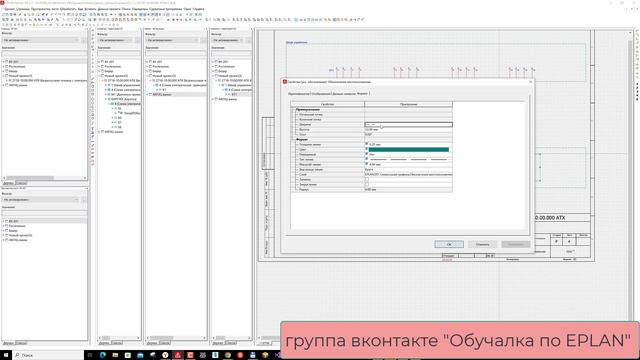Viewport: 640px width, 360px height.
Task: Select the Формат tab in properties dialog
Action: [362, 94]
